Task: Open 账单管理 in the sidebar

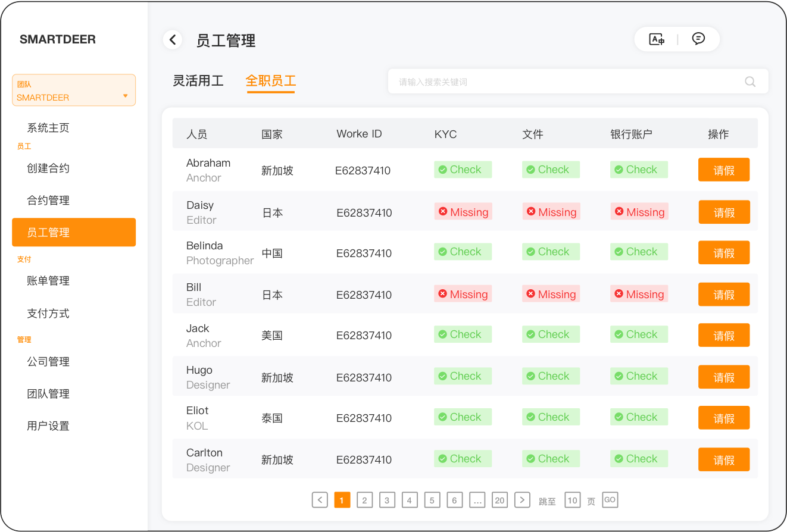Action: coord(48,280)
